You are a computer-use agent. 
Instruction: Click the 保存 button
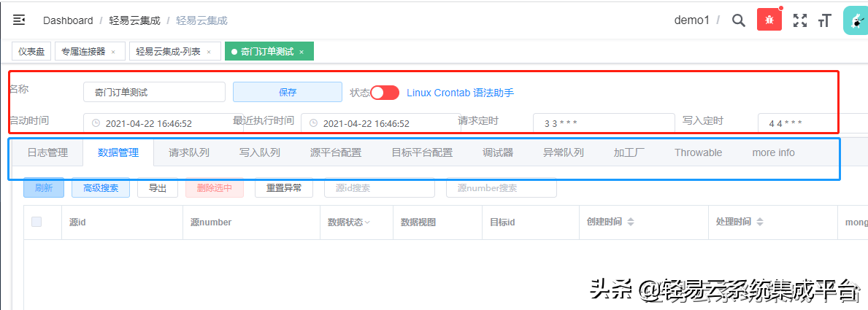[x=288, y=92]
